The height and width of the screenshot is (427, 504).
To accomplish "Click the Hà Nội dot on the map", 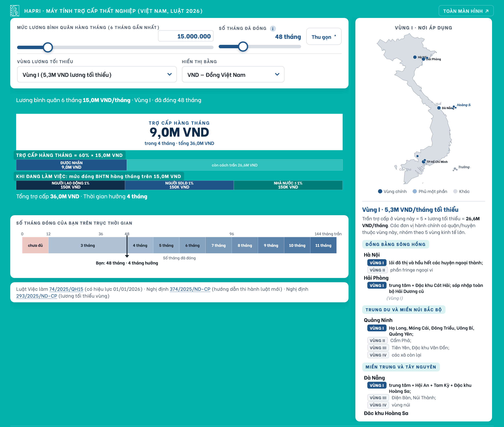I will pyautogui.click(x=415, y=57).
